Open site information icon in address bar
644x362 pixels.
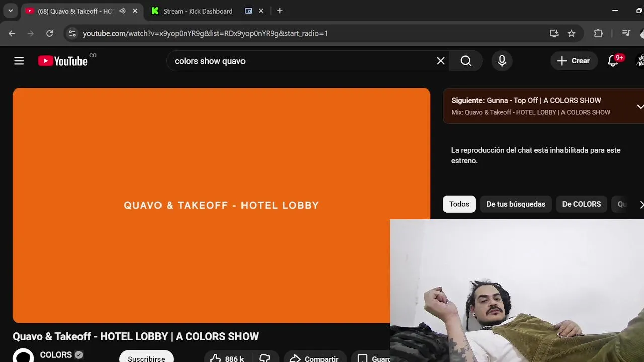coord(72,33)
